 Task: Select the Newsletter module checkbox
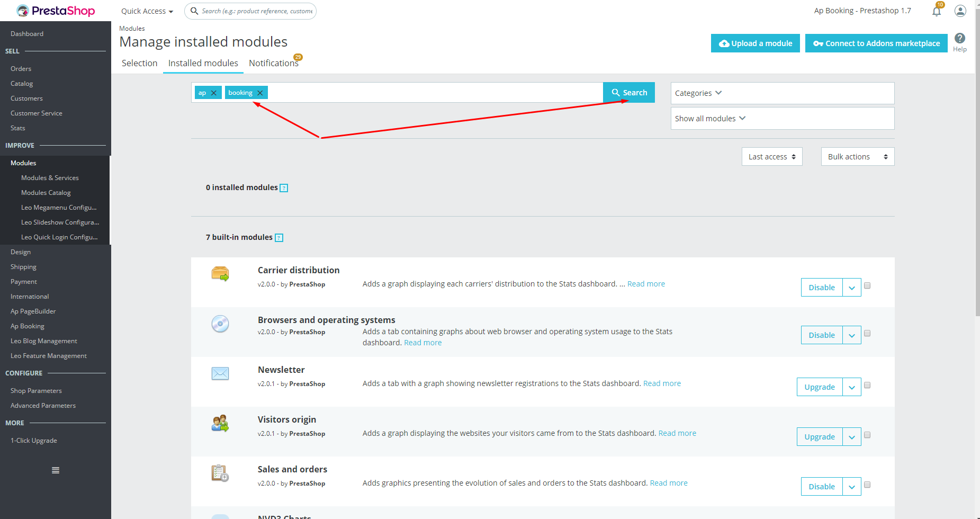tap(867, 385)
